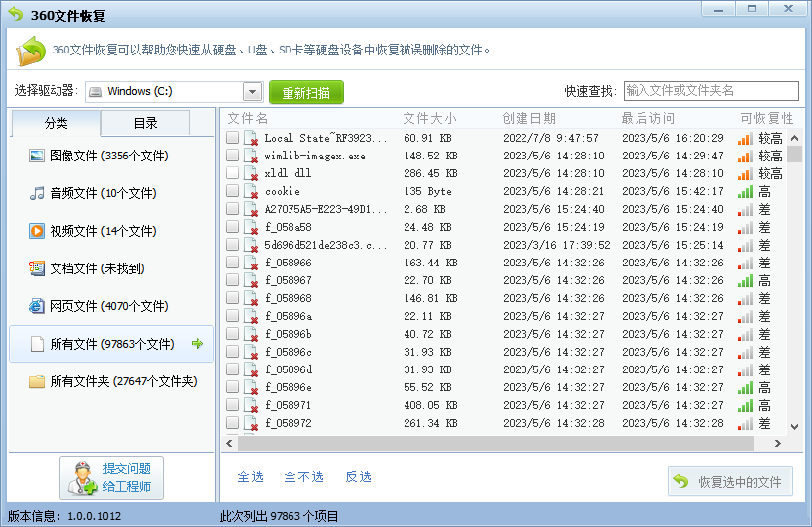This screenshot has height=527, width=812.
Task: Click the recoverability signal bars for Local State~RF3923
Action: (745, 138)
